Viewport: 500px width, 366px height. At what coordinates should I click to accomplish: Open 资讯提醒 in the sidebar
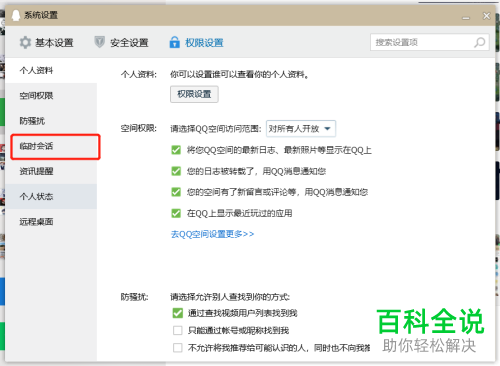coord(51,171)
